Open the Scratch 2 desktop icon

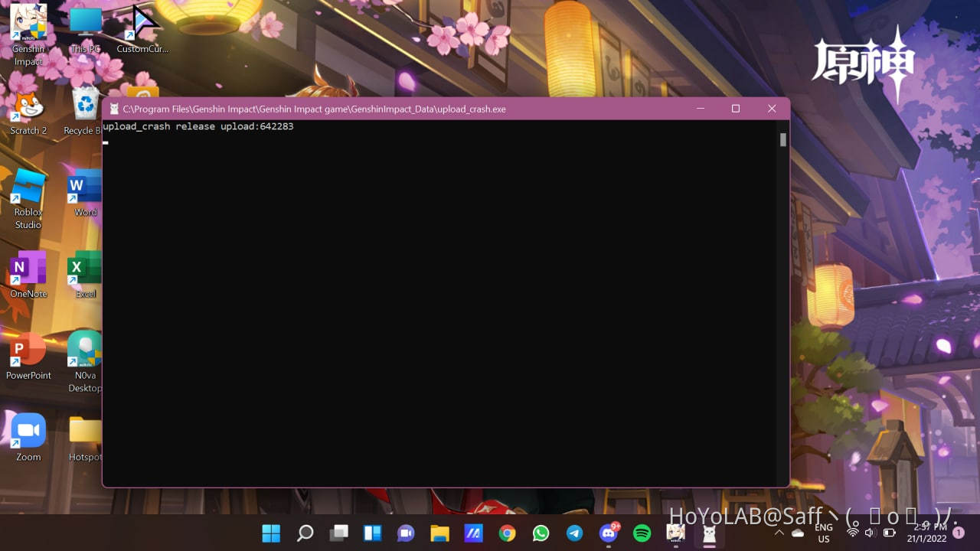28,106
